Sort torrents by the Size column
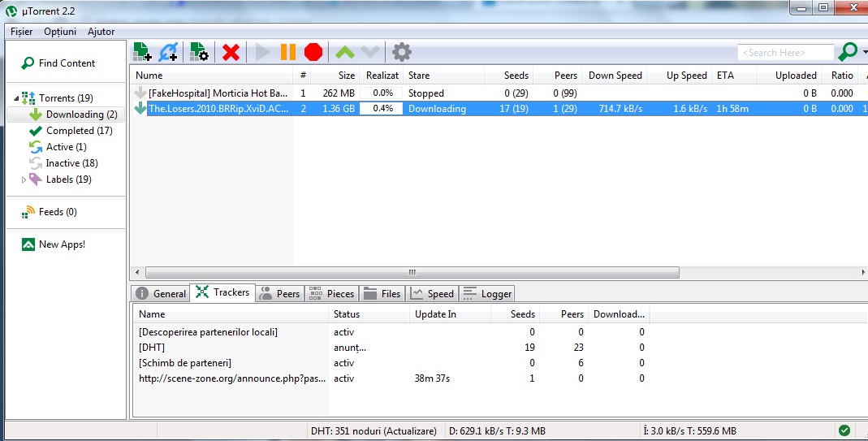The height and width of the screenshot is (441, 868). [x=335, y=76]
